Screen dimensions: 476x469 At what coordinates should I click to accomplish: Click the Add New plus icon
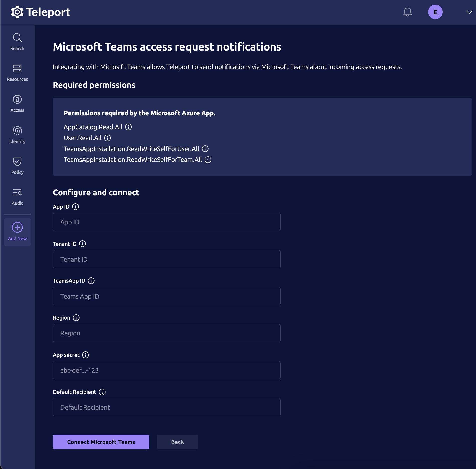tap(17, 227)
